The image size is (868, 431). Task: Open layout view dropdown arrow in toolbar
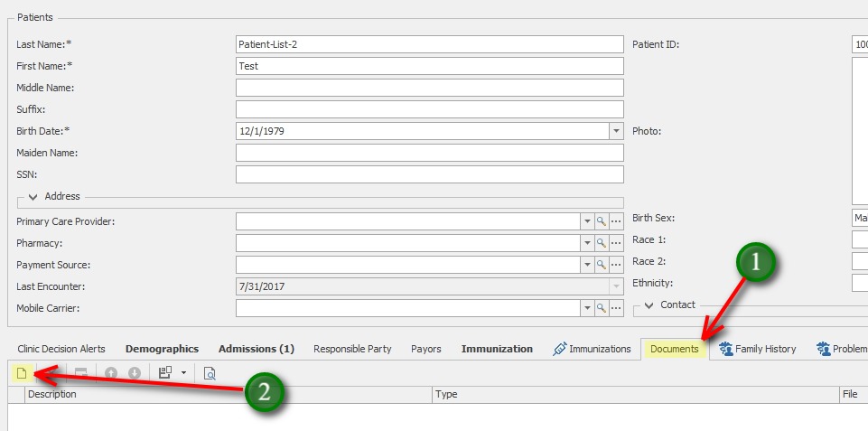[x=183, y=372]
